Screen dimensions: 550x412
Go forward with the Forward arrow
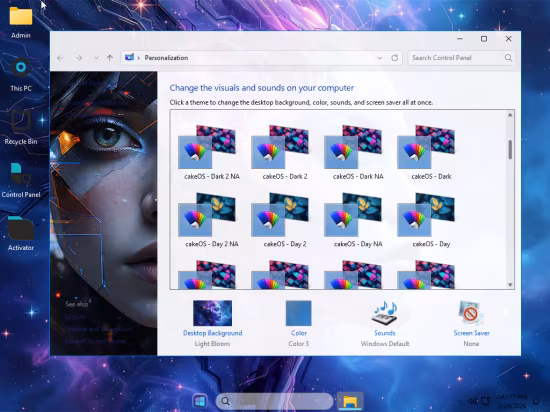coord(79,58)
